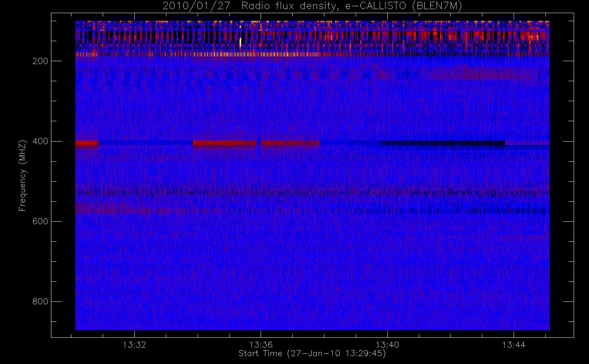Click the '13:40' time tick label
This screenshot has width=589, height=364.
click(x=387, y=345)
